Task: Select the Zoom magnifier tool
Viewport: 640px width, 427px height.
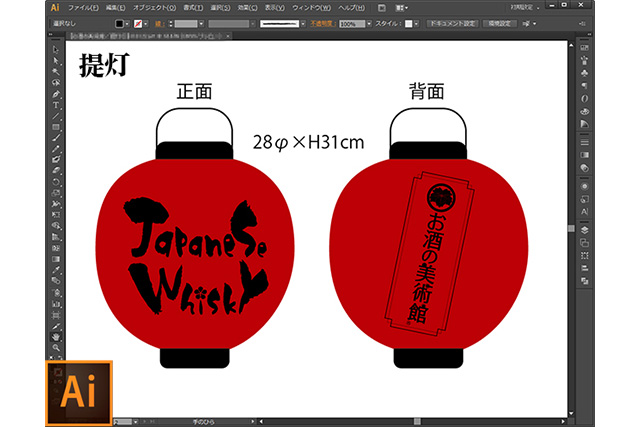Action: pos(56,348)
